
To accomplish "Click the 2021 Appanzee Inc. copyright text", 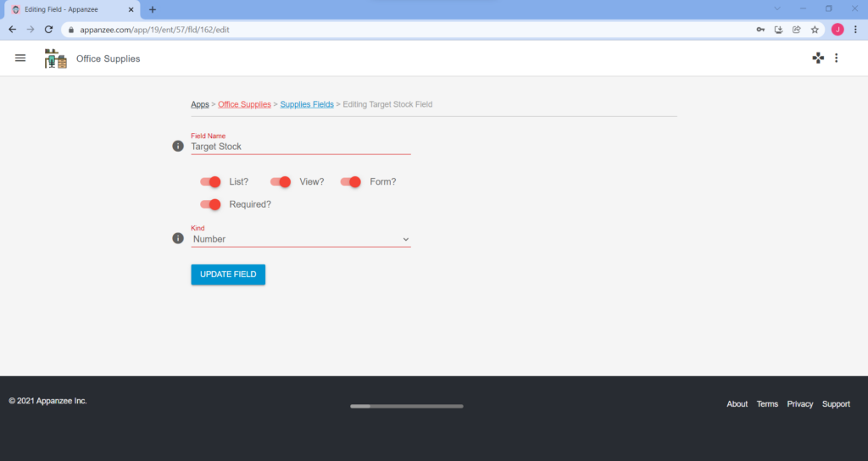I will 47,401.
